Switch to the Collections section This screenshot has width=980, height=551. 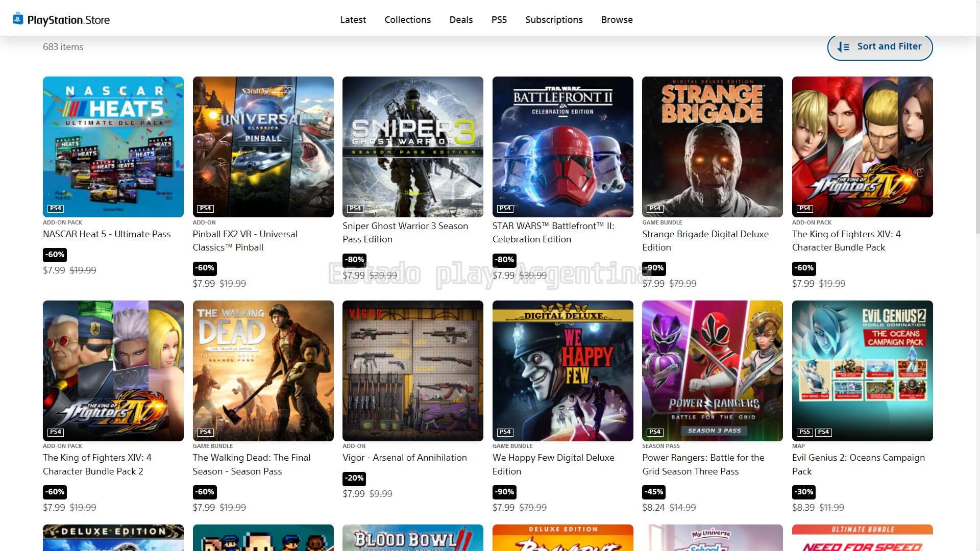407,19
